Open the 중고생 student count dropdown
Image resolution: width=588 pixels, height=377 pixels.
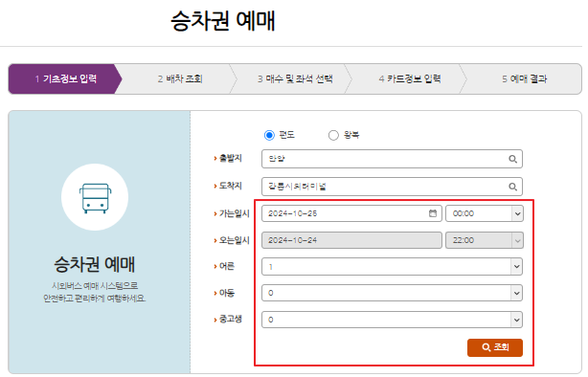pos(392,320)
